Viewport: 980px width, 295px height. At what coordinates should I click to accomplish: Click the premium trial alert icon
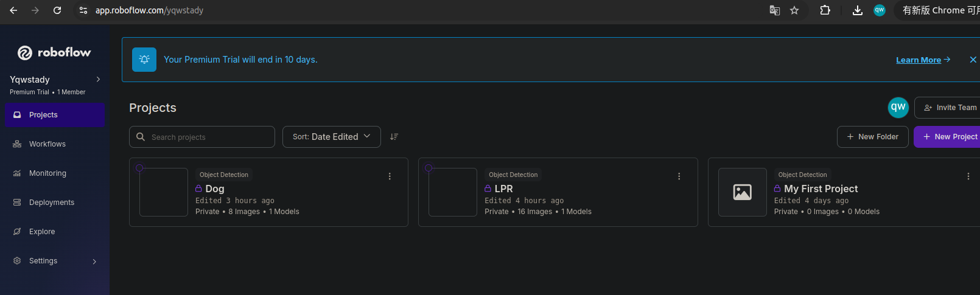144,60
